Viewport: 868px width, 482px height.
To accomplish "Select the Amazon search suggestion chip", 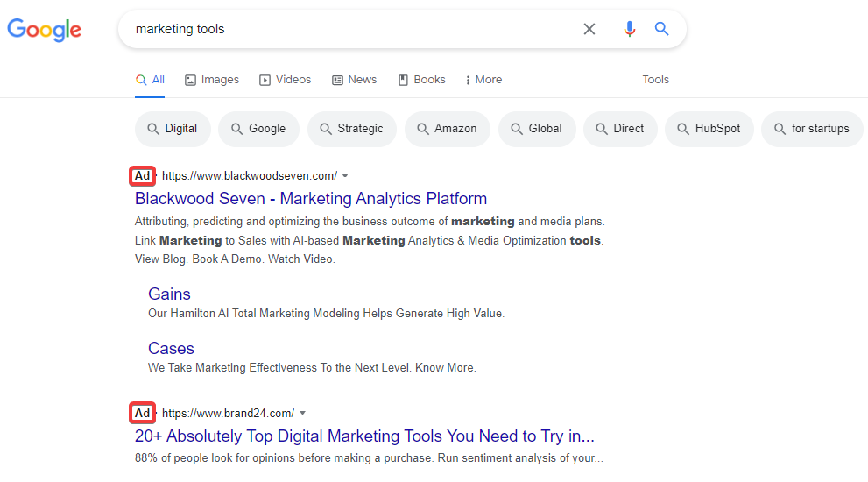I will 447,129.
